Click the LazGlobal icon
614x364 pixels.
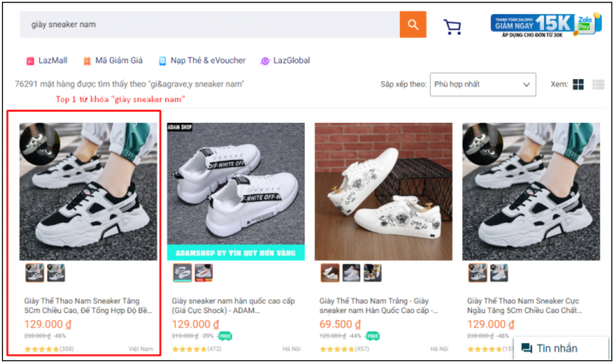[x=265, y=61]
